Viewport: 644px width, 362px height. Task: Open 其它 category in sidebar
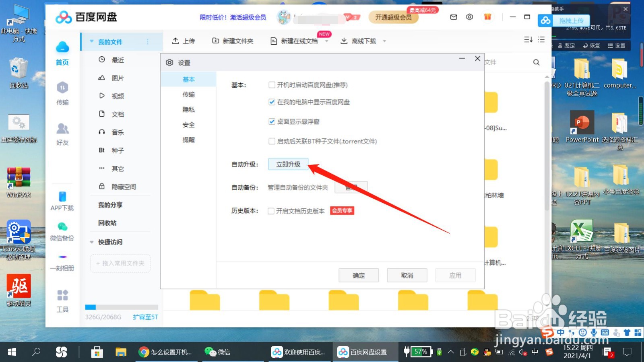[111, 169]
